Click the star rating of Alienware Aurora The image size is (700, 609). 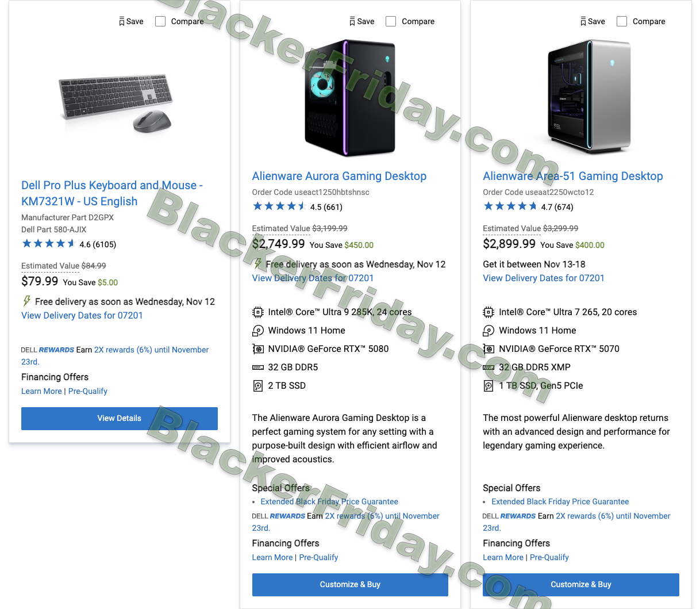click(279, 206)
